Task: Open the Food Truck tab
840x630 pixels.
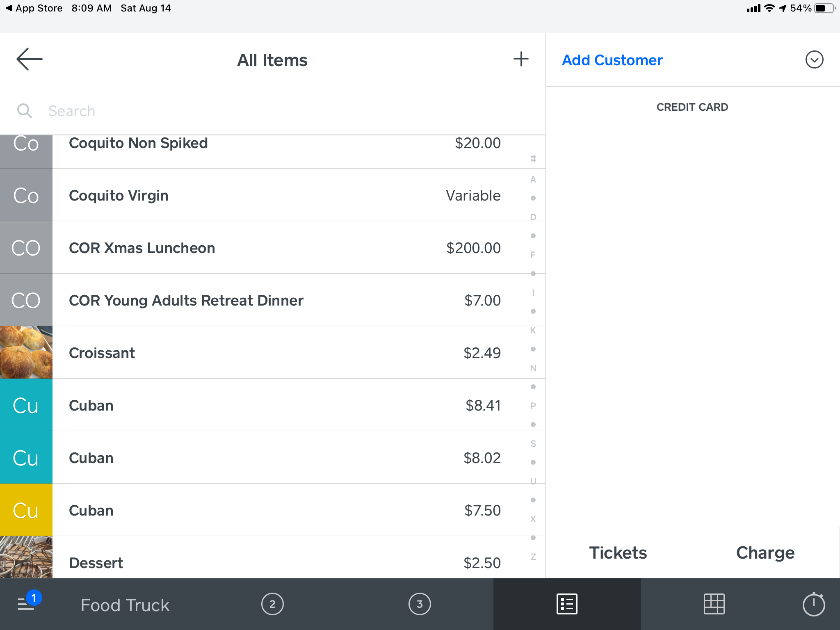Action: pos(125,605)
